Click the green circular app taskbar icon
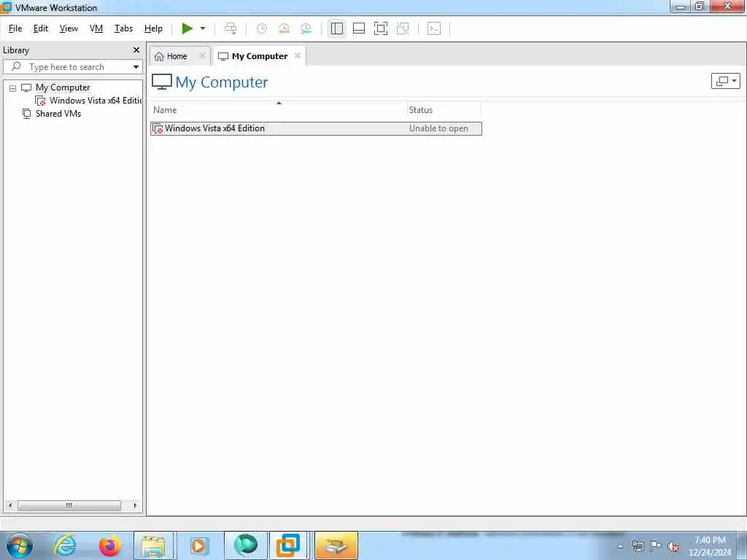This screenshot has width=747, height=560. point(245,545)
